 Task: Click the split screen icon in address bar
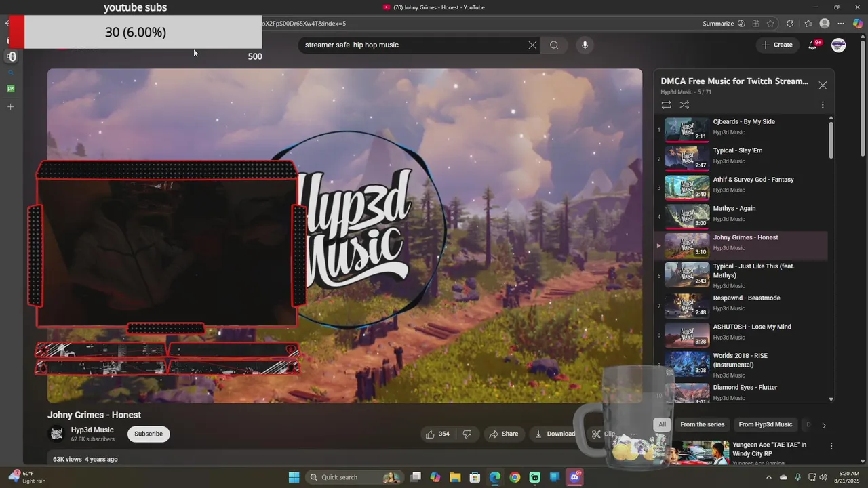(755, 24)
